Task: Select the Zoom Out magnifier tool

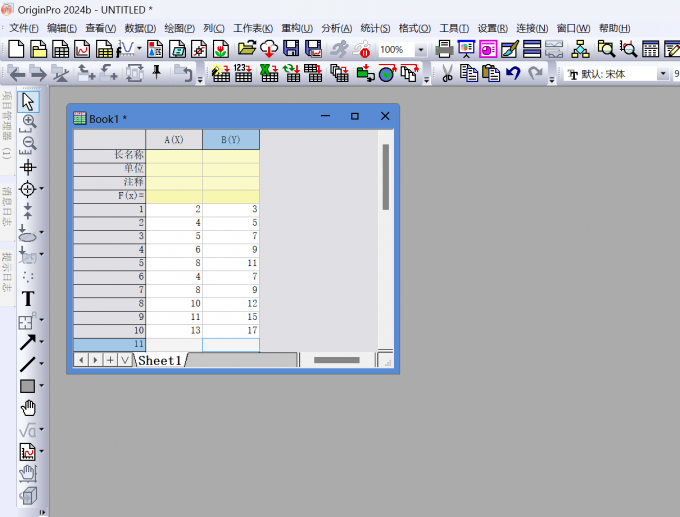Action: tap(28, 145)
